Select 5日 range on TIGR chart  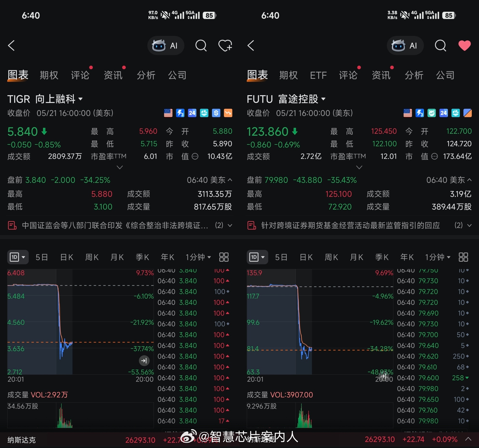pos(42,257)
